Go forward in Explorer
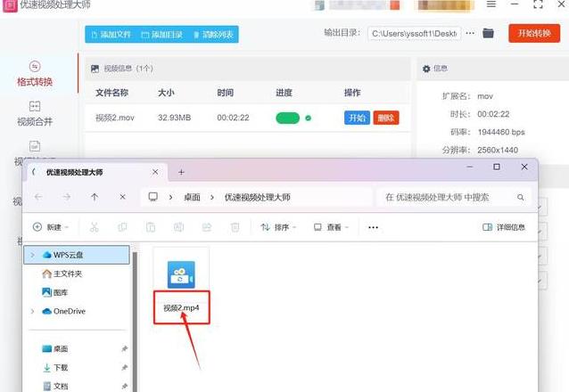The image size is (569, 392). [x=67, y=197]
